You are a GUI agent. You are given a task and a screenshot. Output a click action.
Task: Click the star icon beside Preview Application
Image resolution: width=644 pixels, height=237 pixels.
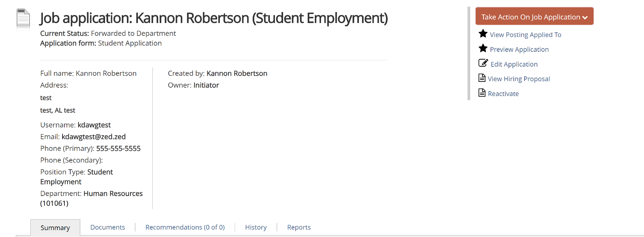click(x=483, y=48)
